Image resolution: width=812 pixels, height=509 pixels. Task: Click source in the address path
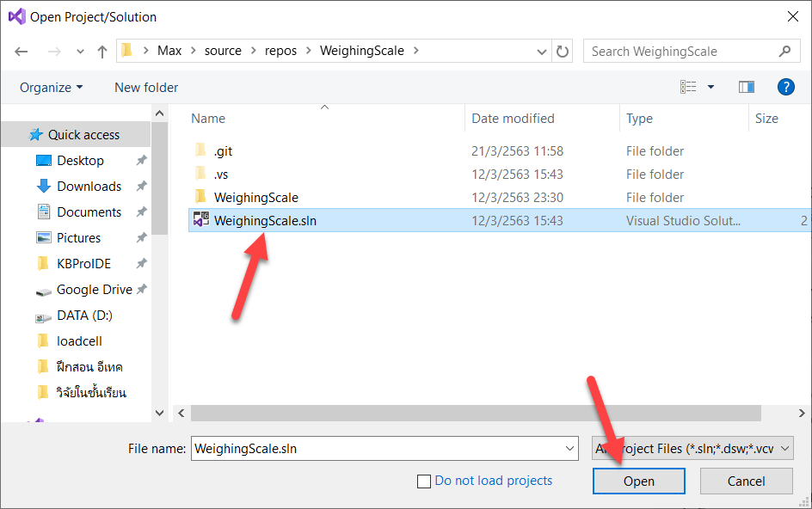pyautogui.click(x=223, y=51)
